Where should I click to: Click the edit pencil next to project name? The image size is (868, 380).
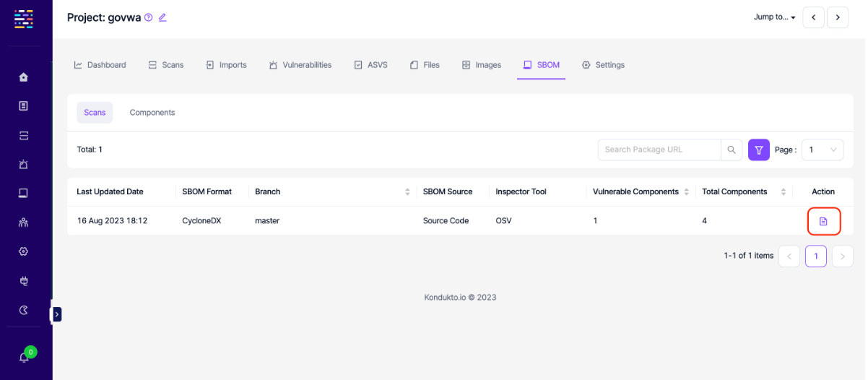162,17
